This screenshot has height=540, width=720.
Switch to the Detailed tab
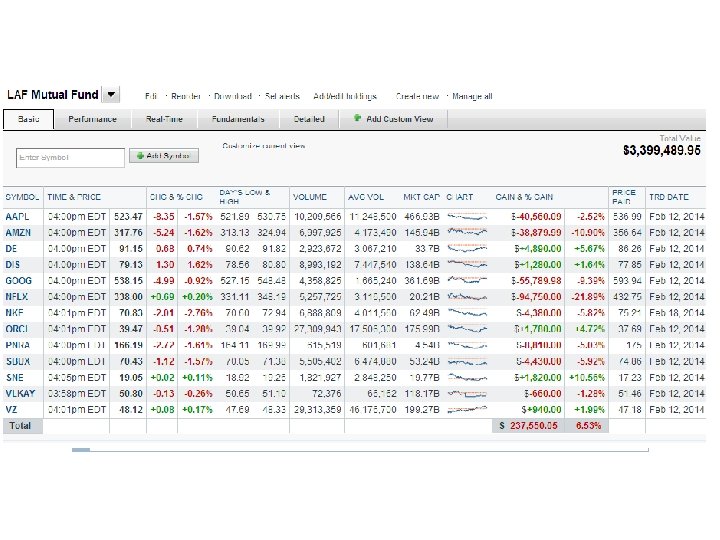pos(309,119)
